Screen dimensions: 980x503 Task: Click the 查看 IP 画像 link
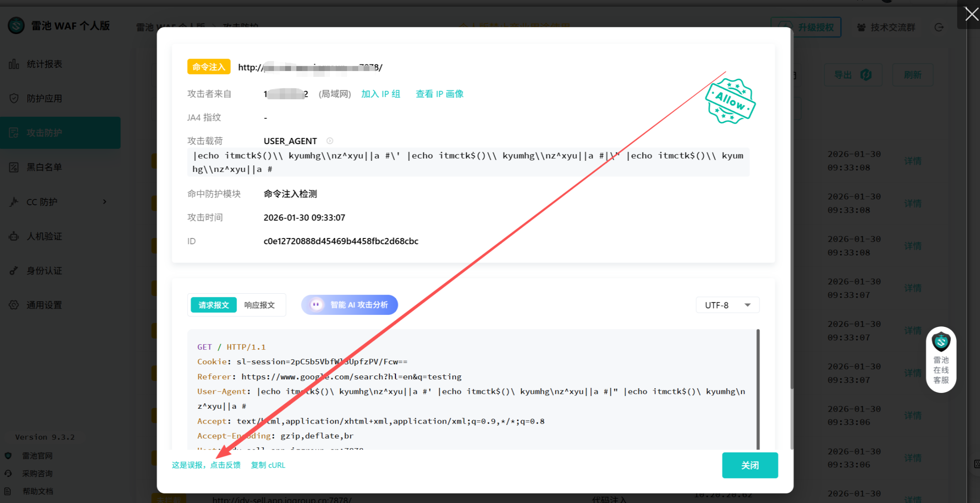click(439, 94)
